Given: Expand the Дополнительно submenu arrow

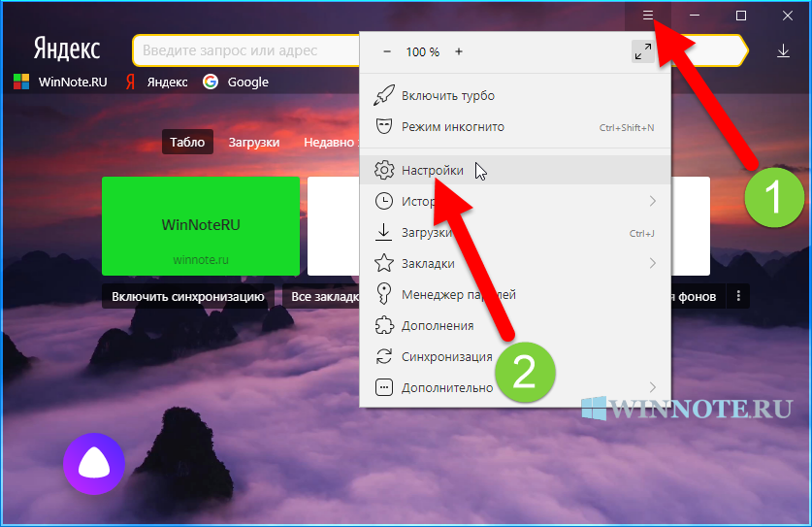Looking at the screenshot, I should pos(653,387).
